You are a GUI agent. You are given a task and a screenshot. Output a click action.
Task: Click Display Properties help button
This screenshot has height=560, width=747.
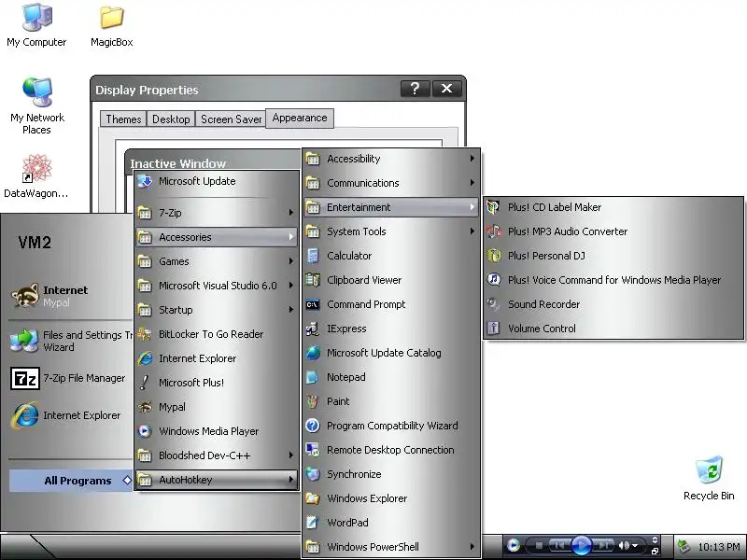pos(415,89)
